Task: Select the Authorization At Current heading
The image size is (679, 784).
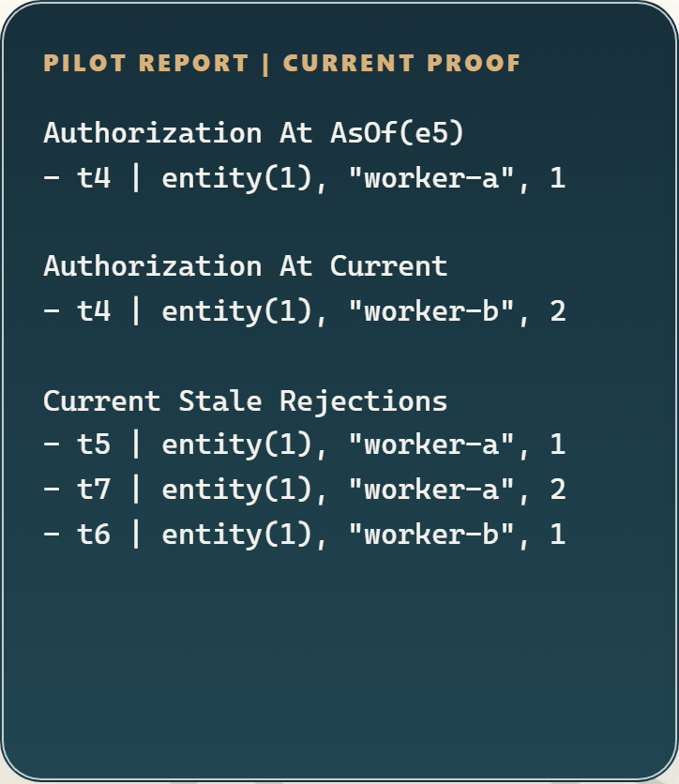Action: (245, 266)
